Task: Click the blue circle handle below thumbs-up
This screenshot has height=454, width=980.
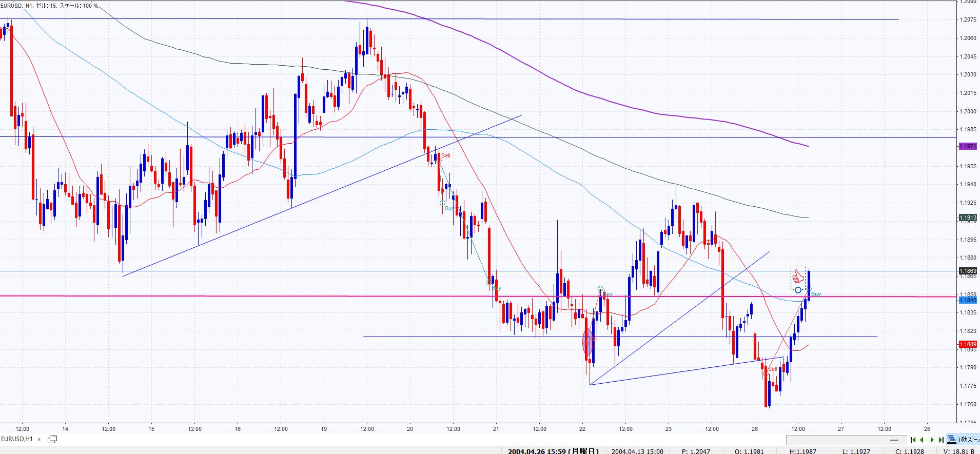Action: [x=798, y=290]
